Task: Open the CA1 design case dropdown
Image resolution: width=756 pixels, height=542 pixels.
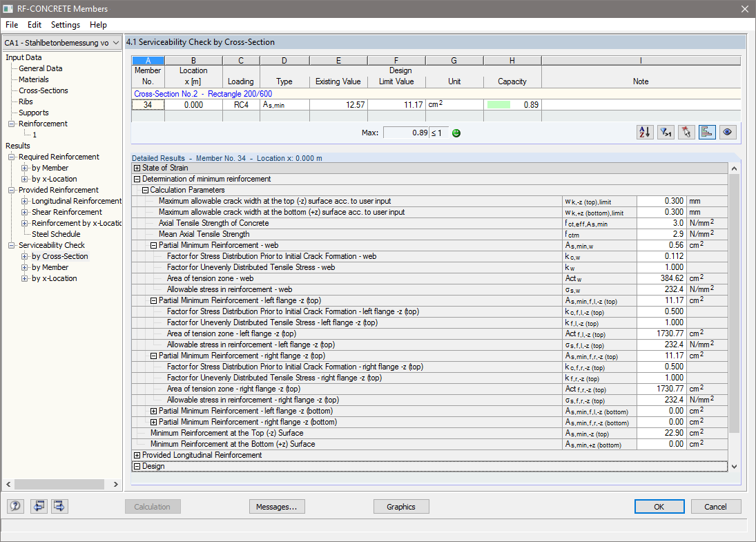Action: pos(61,42)
